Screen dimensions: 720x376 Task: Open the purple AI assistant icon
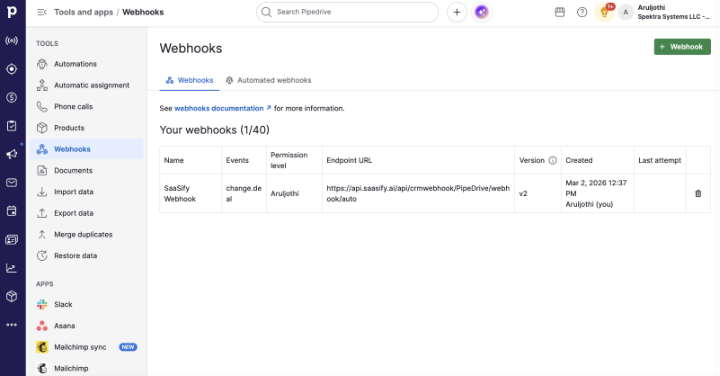(x=482, y=12)
